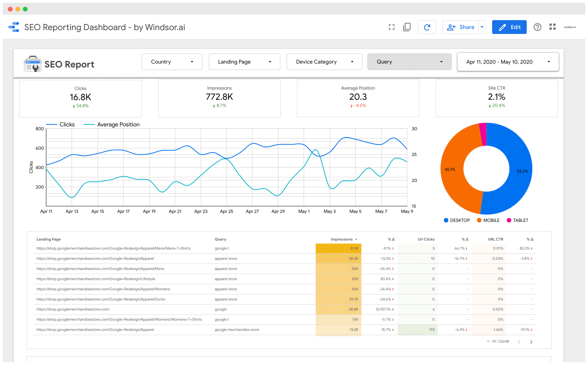Screen dimensions: 588x365
Task: Click the Windsor.ai grid/apps icon
Action: tap(552, 27)
